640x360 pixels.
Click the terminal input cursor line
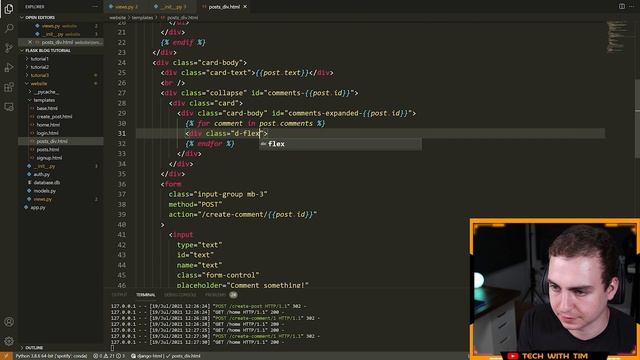[113, 348]
